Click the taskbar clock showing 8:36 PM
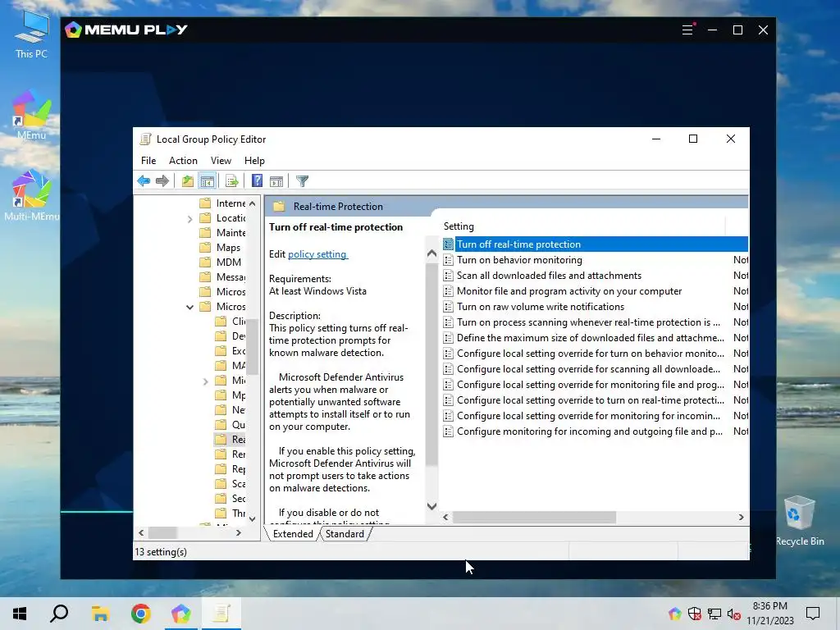Screen dimensions: 840x630 770,614
